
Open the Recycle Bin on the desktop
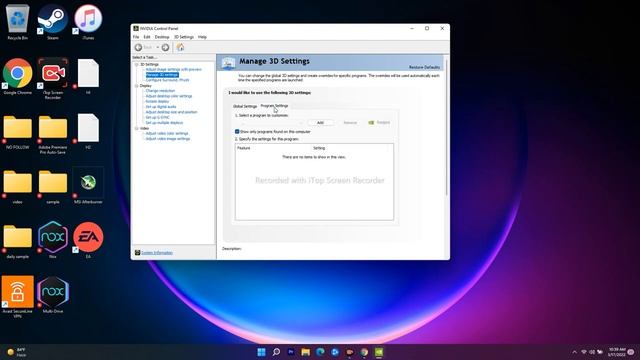(x=18, y=22)
